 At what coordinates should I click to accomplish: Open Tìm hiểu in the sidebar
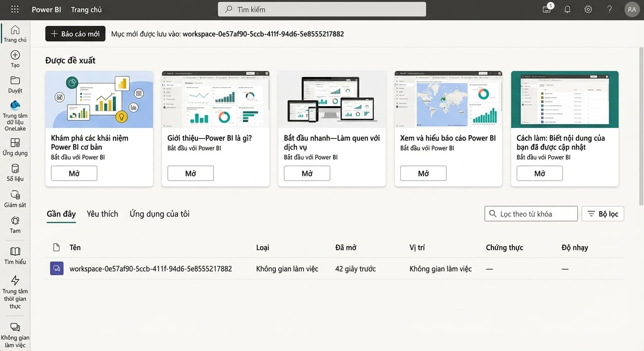click(x=15, y=256)
